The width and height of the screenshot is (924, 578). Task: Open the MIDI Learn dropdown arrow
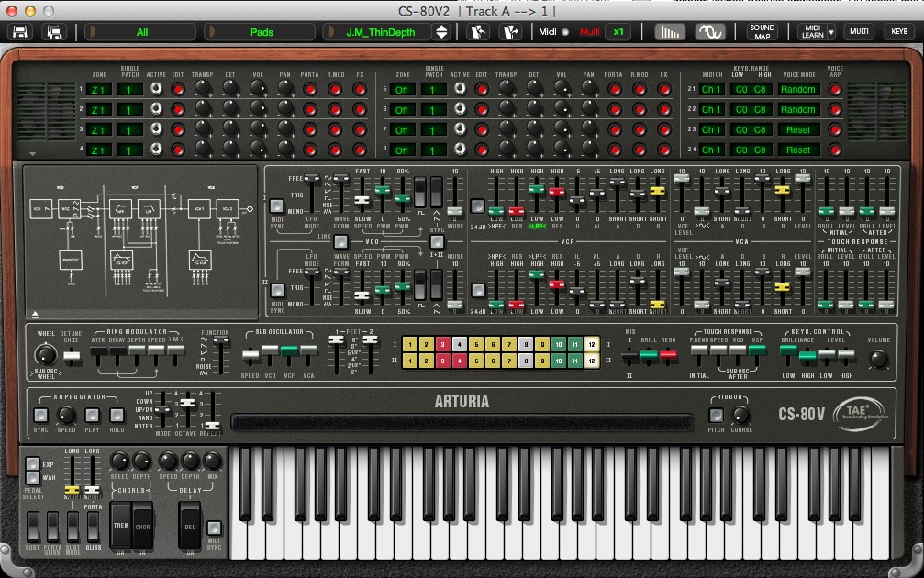click(831, 32)
